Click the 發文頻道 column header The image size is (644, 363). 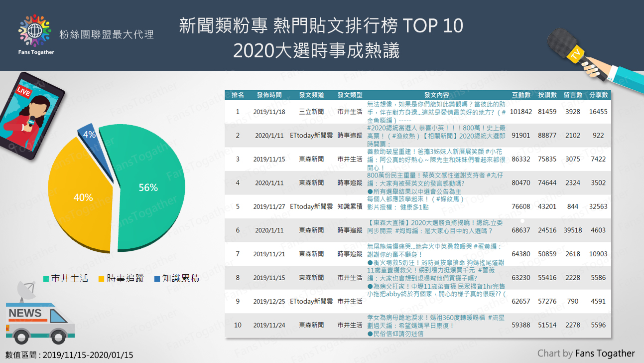click(311, 95)
